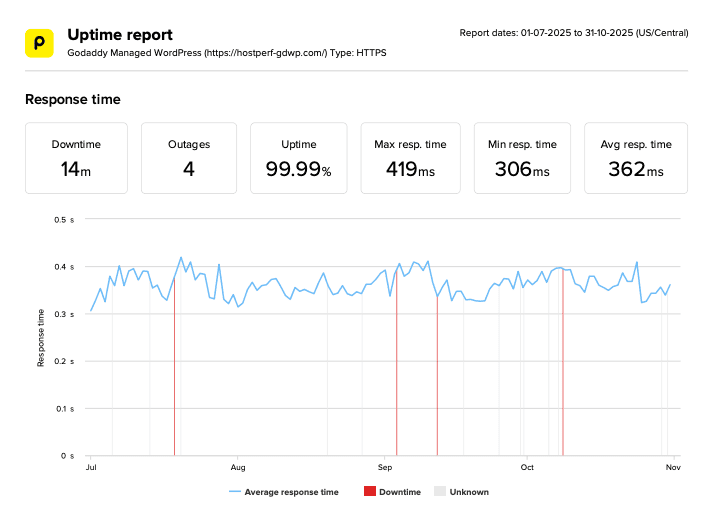Click the Aug label on the x-axis
The width and height of the screenshot is (723, 508).
tap(238, 467)
